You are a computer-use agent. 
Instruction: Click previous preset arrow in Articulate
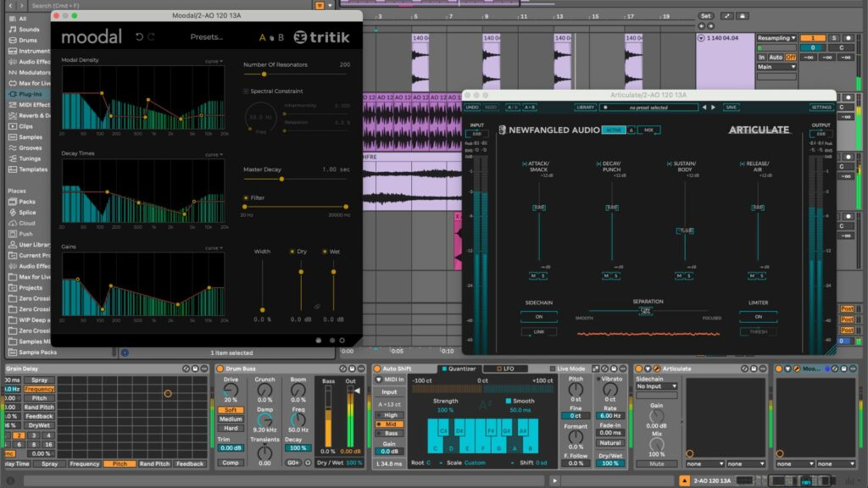pyautogui.click(x=704, y=108)
